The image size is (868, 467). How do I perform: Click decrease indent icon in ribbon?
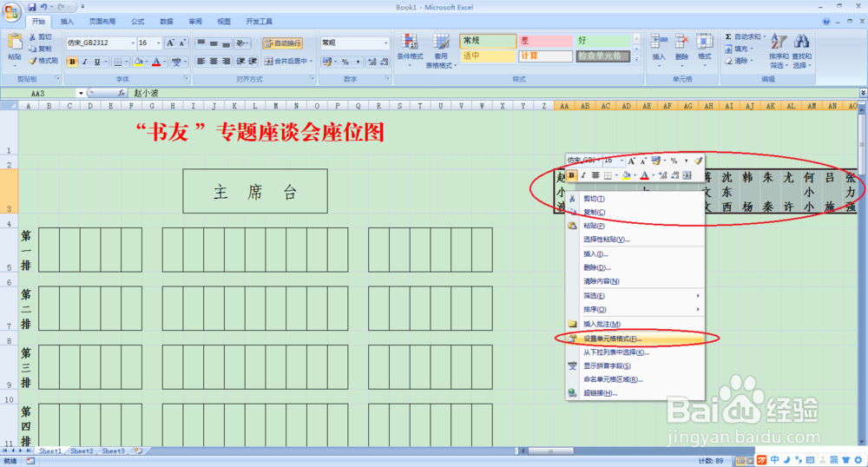240,61
